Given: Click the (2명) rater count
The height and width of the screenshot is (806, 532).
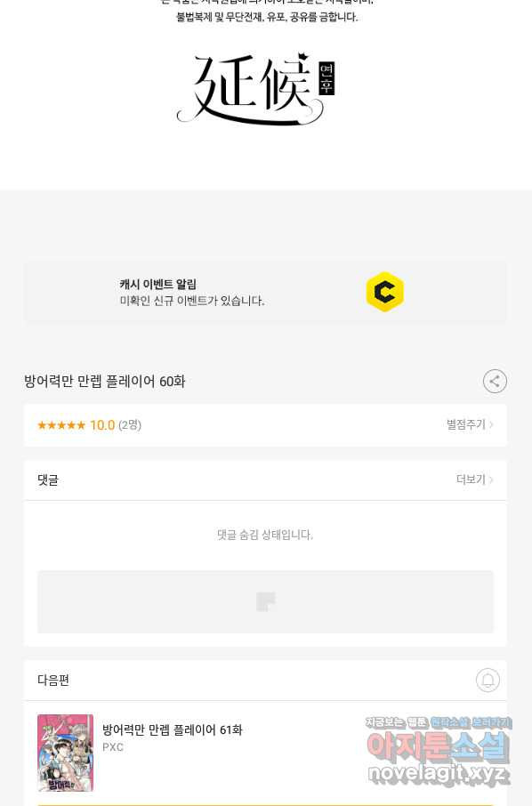Looking at the screenshot, I should [x=130, y=425].
